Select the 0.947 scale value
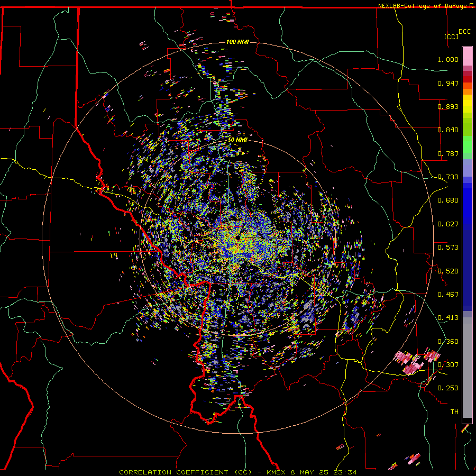 (x=448, y=83)
